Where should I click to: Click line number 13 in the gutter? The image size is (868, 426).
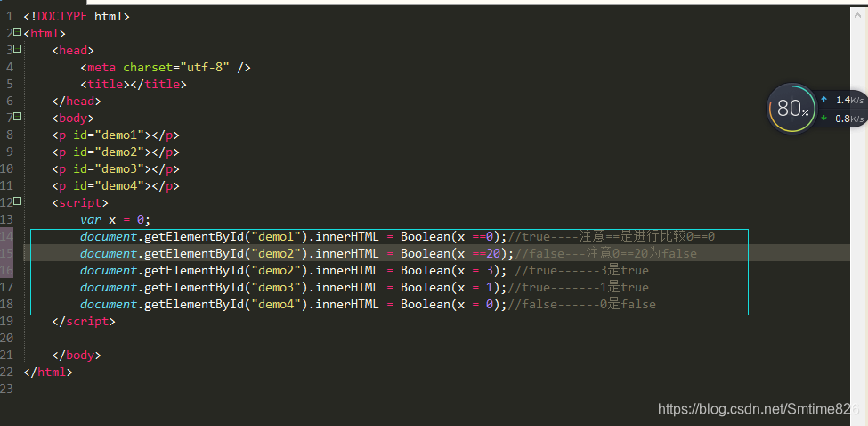click(x=6, y=219)
